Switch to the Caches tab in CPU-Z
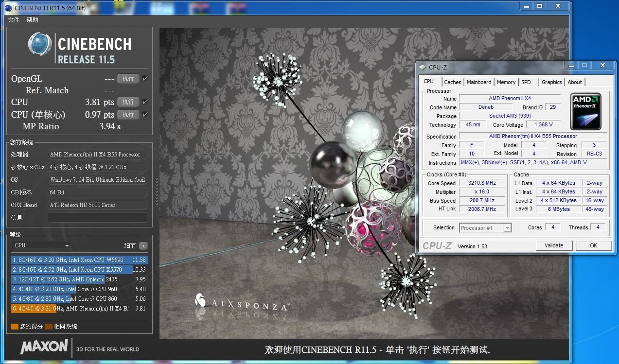Viewport: 619px width, 364px height. [453, 82]
